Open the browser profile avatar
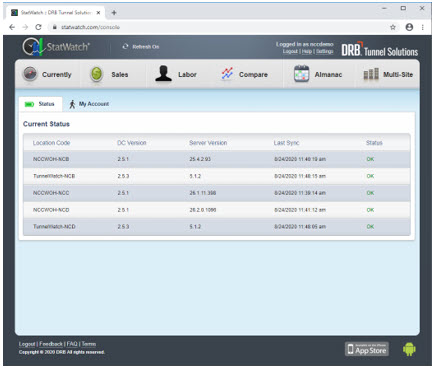This screenshot has height=370, width=435. coord(409,27)
